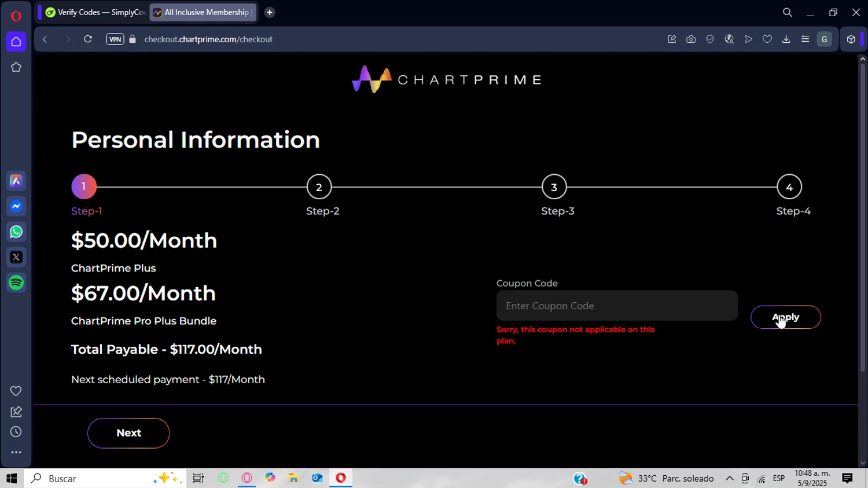The width and height of the screenshot is (868, 488).
Task: Click the Step-3 circle
Action: (554, 187)
